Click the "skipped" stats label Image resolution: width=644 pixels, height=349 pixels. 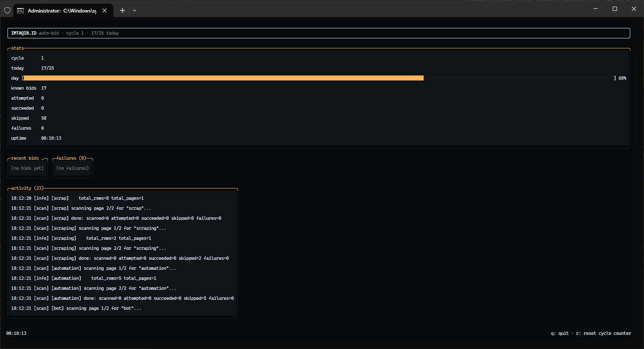(x=20, y=118)
